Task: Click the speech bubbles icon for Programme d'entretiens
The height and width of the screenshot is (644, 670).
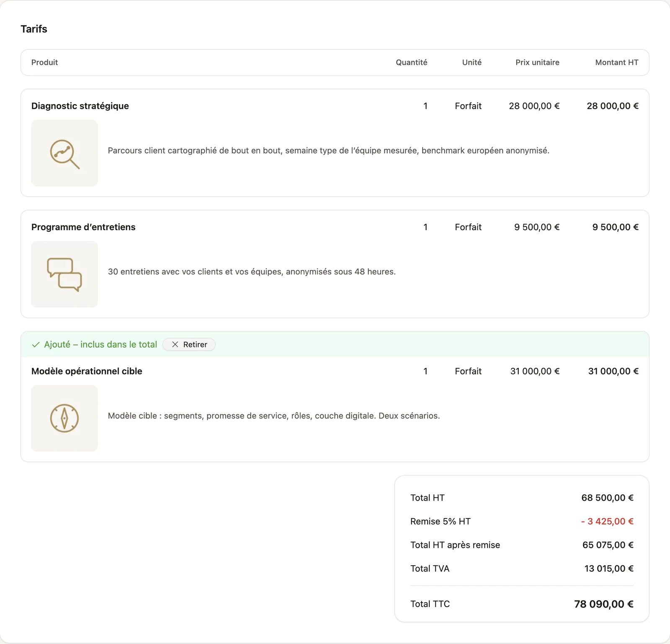Action: click(64, 275)
